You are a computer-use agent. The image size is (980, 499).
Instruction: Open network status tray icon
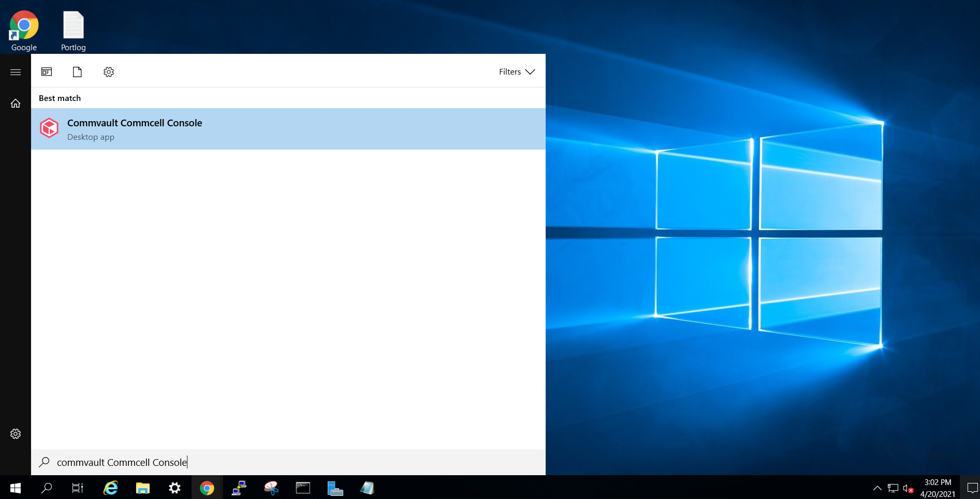[x=893, y=488]
